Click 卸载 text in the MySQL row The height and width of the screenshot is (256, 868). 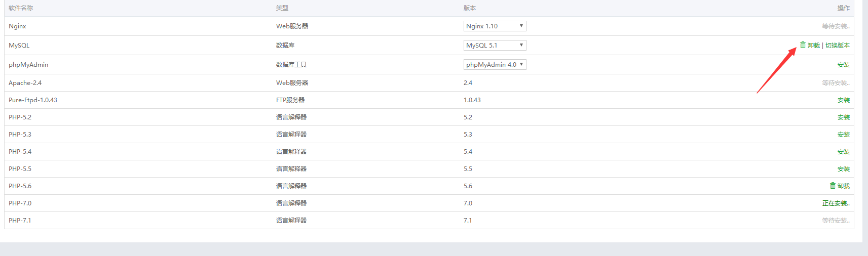[814, 46]
